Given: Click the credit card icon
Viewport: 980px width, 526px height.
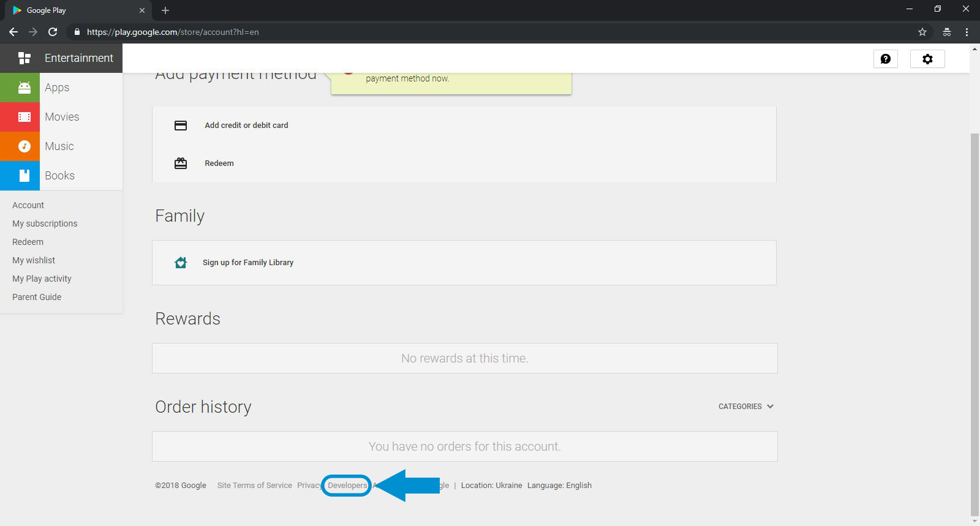Looking at the screenshot, I should point(181,125).
